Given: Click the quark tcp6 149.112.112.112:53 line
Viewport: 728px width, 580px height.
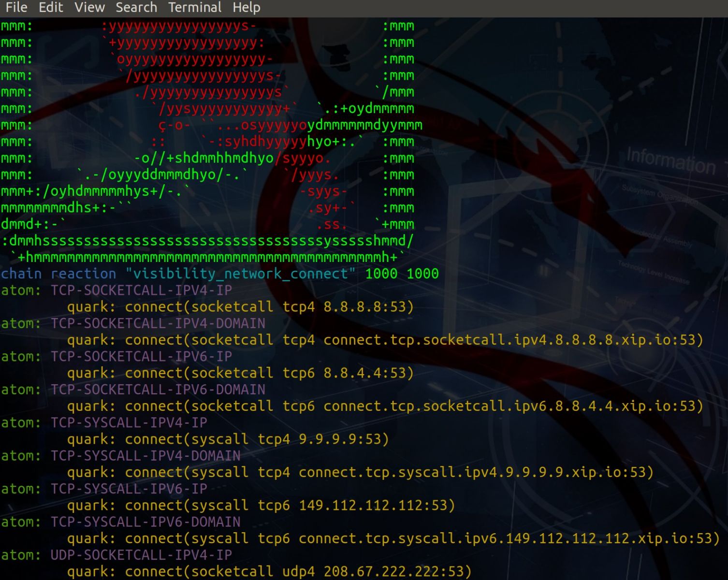Looking at the screenshot, I should 261,506.
